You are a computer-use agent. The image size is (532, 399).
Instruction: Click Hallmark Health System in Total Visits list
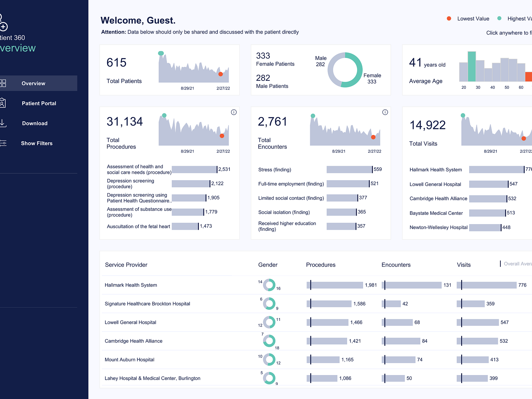tap(436, 170)
